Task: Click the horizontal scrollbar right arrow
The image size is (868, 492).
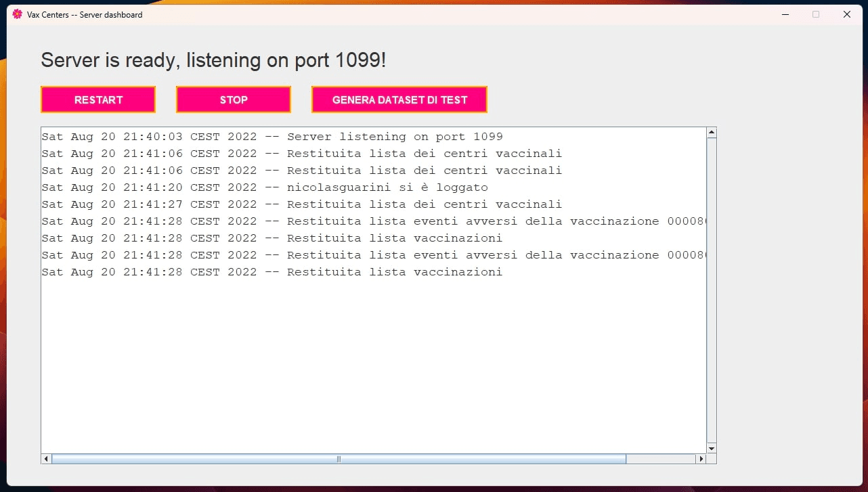Action: pyautogui.click(x=701, y=459)
